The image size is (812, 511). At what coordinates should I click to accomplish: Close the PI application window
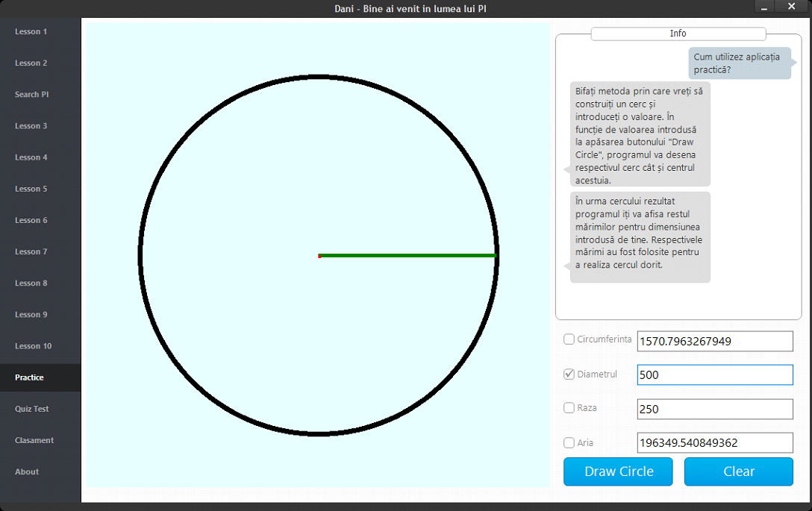[791, 7]
